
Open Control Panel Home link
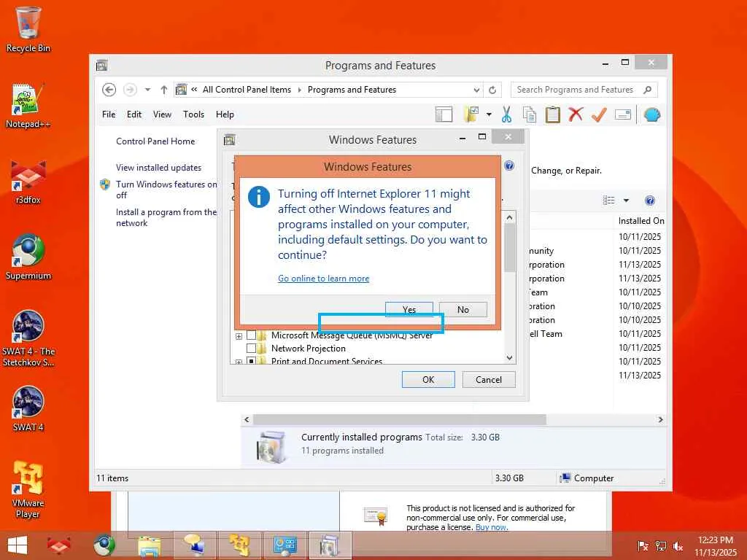pyautogui.click(x=155, y=141)
